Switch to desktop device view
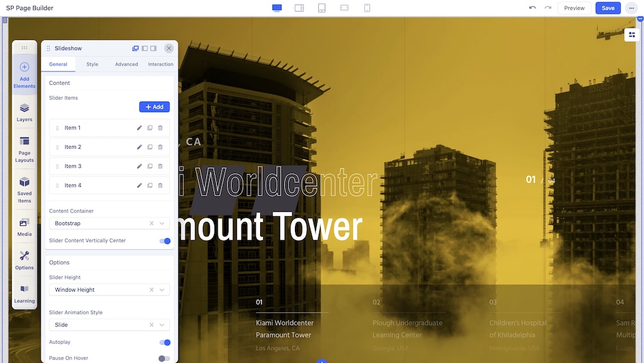644x363 pixels. tap(277, 8)
